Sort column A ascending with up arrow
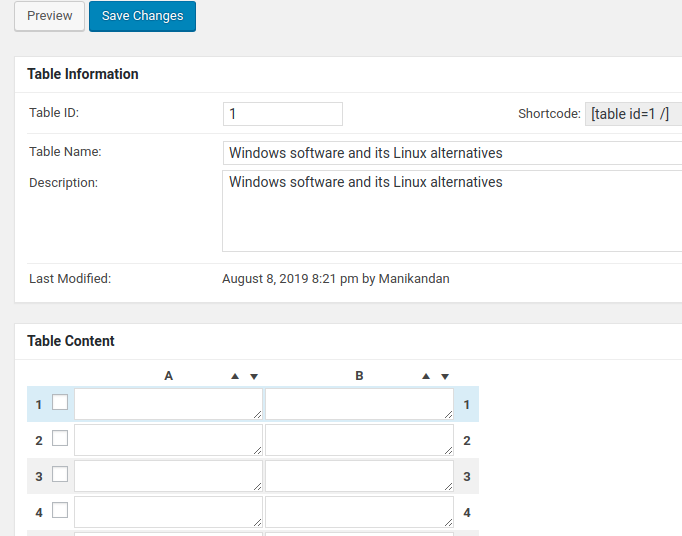 (235, 376)
